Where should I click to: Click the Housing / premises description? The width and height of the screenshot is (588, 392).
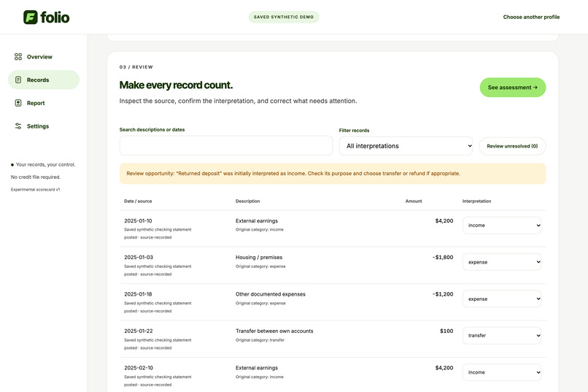point(259,258)
